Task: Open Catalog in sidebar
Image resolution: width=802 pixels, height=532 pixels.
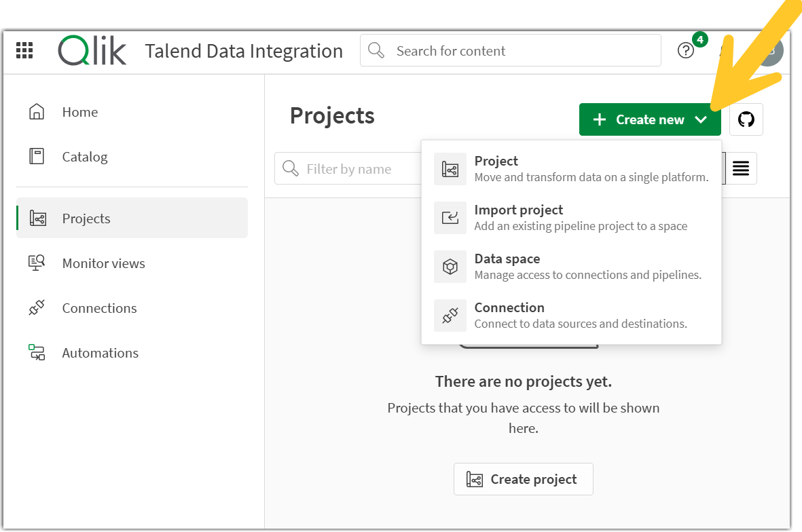Action: click(x=132, y=156)
